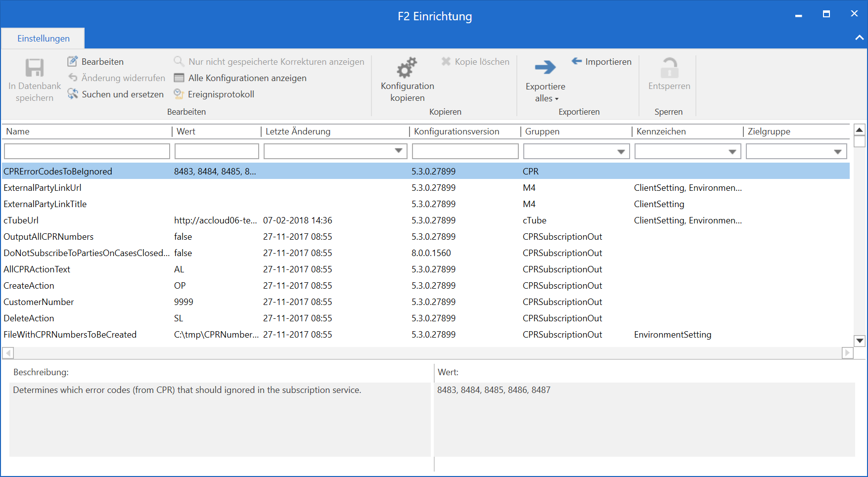Select the Einstellungen ribbon tab
Screen dimensions: 868x477
click(44, 39)
